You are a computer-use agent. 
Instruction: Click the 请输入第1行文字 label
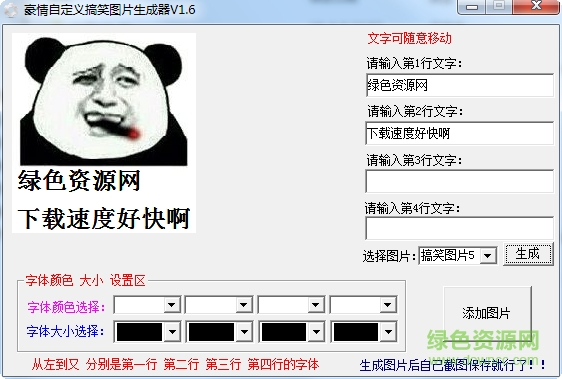(414, 63)
